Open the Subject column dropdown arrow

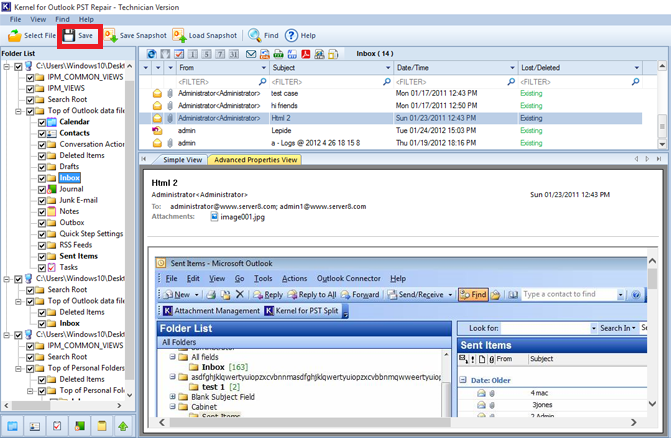[388, 68]
